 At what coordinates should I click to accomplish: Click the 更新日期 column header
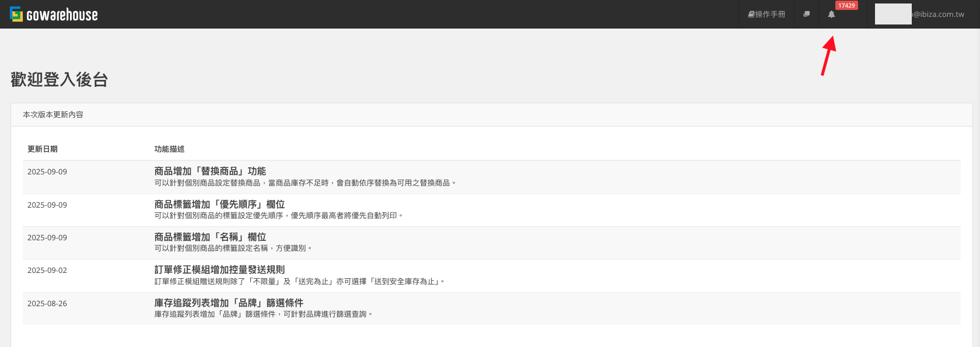pos(43,149)
